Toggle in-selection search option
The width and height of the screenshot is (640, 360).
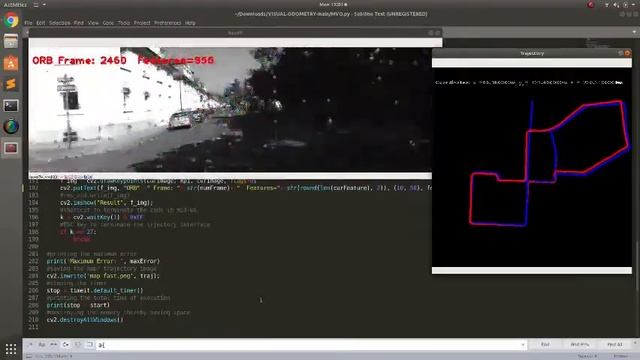[78, 345]
